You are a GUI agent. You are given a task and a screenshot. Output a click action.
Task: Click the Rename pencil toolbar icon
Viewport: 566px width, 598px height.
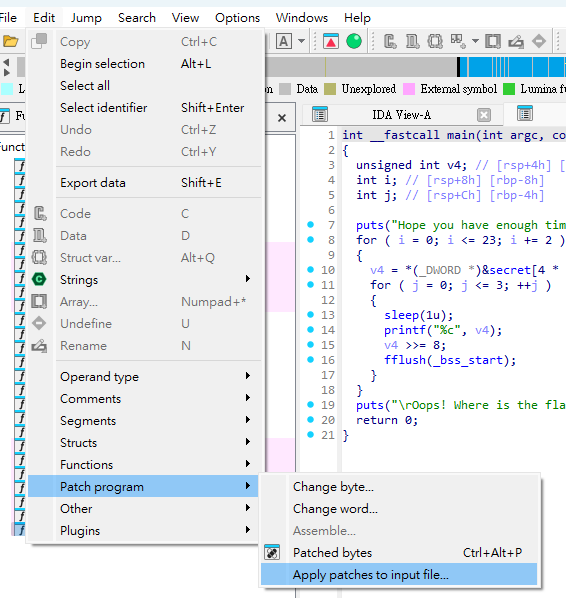click(516, 41)
